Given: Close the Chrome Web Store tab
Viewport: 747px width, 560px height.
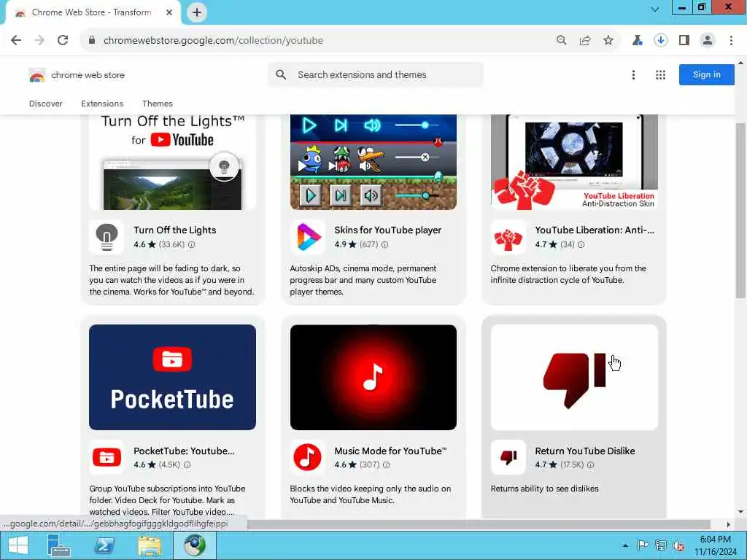Looking at the screenshot, I should point(169,12).
